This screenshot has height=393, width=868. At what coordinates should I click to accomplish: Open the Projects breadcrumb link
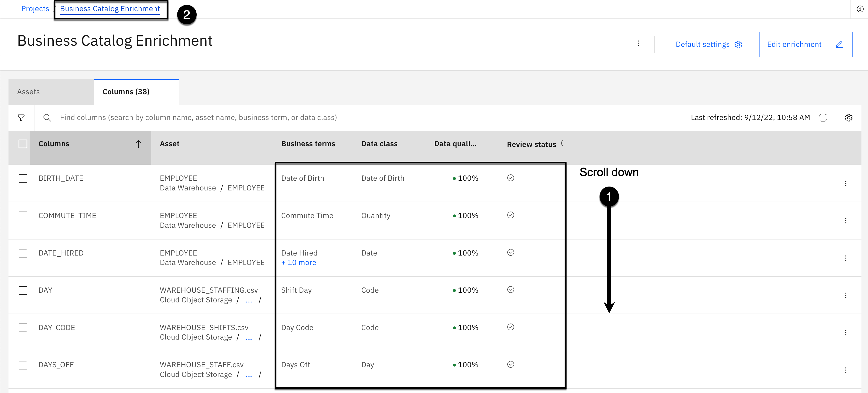click(x=35, y=9)
